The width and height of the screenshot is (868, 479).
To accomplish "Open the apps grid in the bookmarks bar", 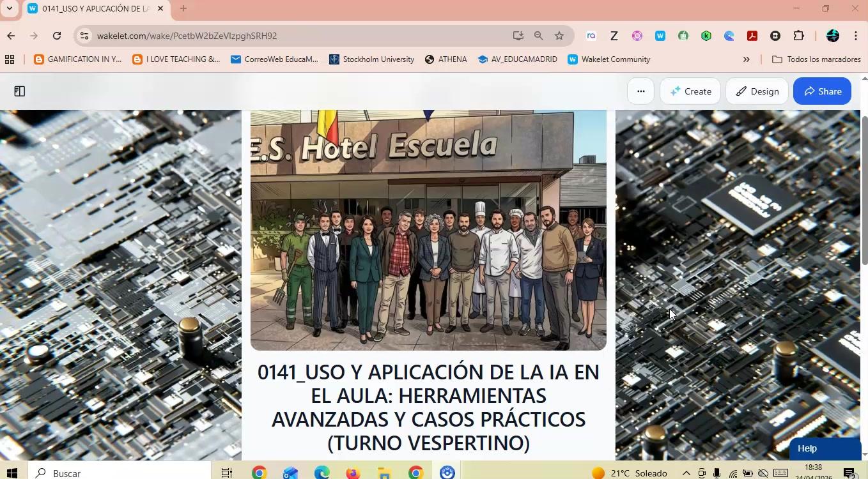I will point(10,59).
